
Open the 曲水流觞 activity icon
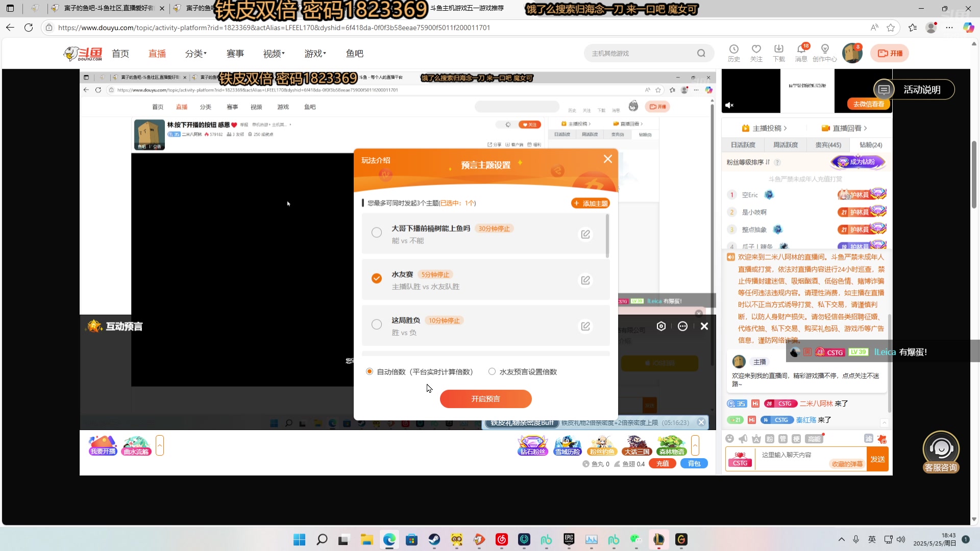coord(136,445)
